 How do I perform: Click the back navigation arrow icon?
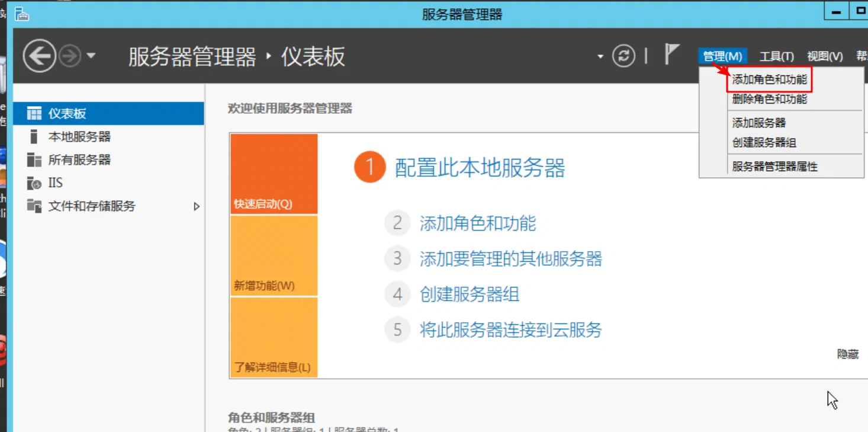click(40, 57)
